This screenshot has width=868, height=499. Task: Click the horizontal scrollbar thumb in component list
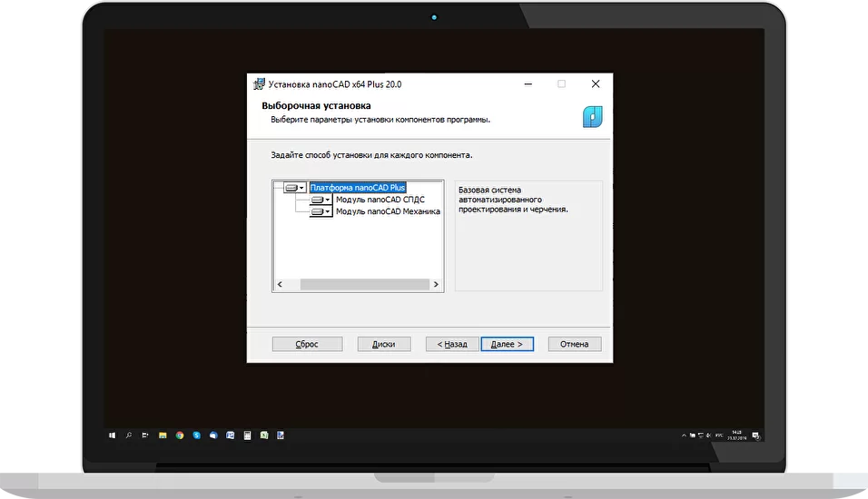point(365,284)
